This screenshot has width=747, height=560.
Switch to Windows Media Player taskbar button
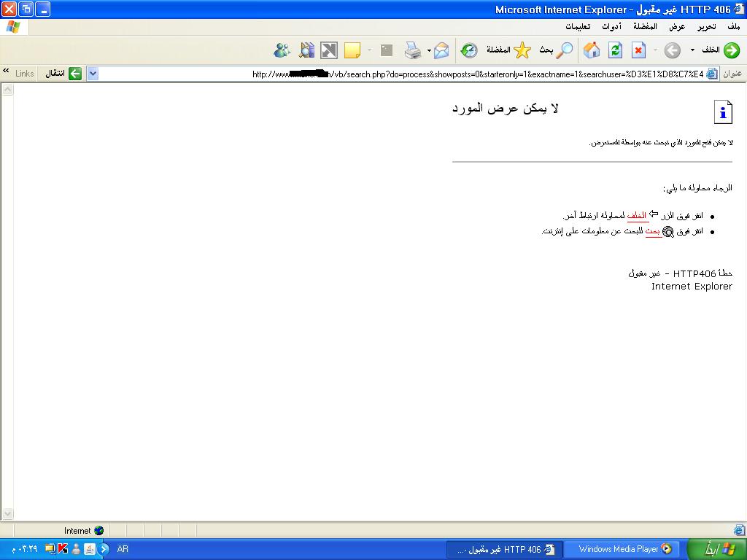(624, 549)
